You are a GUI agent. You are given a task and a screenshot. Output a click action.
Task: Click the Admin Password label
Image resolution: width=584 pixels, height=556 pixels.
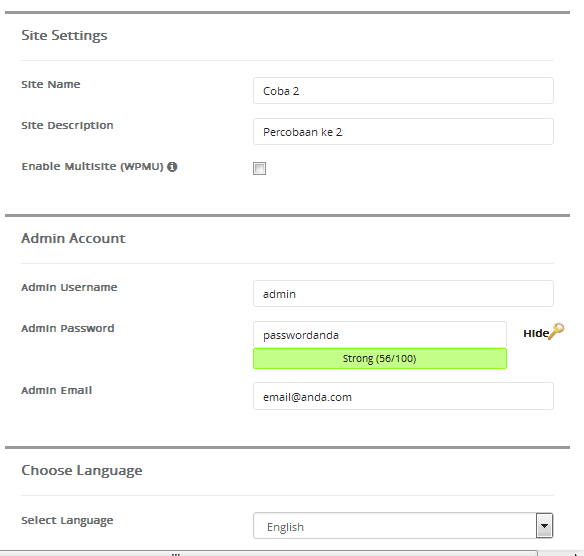point(68,328)
